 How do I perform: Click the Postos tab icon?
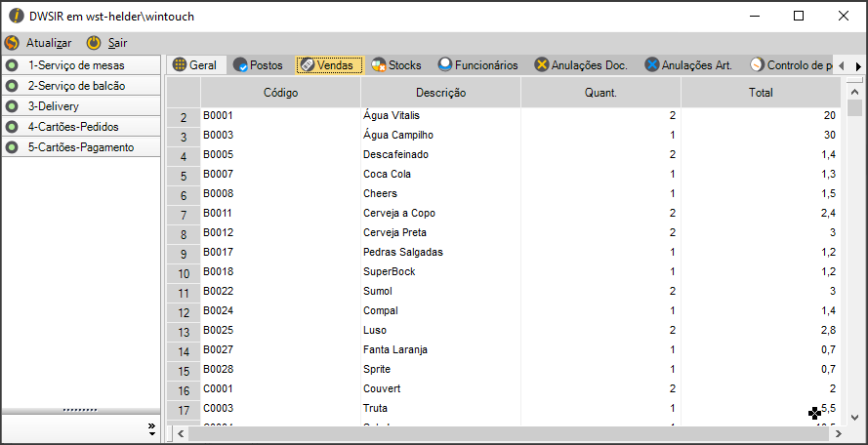click(240, 65)
